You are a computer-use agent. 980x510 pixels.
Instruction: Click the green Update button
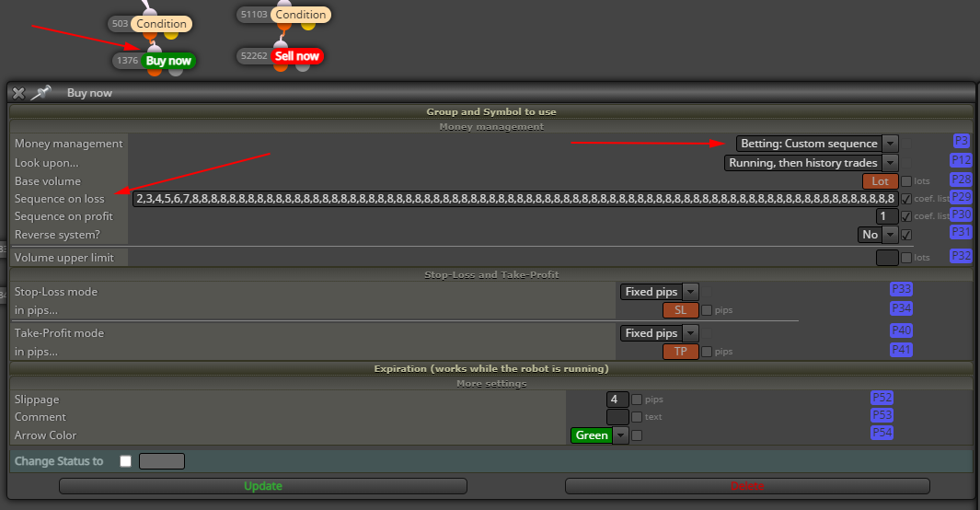pyautogui.click(x=263, y=486)
